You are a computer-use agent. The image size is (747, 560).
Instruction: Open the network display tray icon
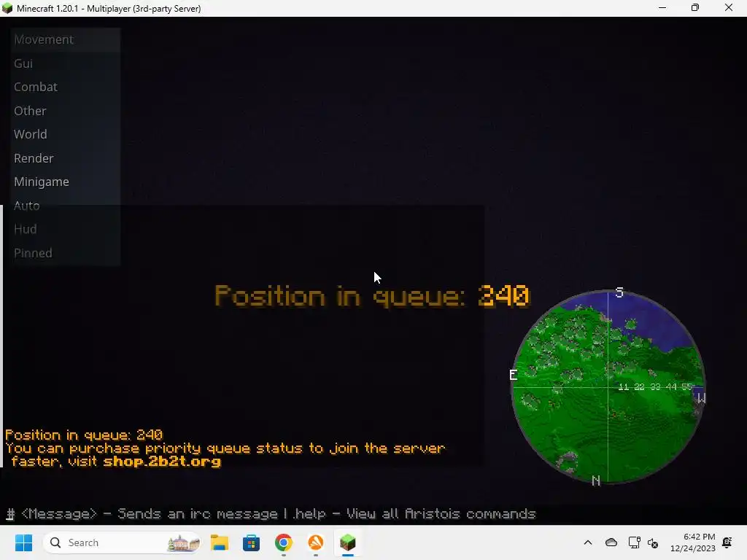click(634, 542)
